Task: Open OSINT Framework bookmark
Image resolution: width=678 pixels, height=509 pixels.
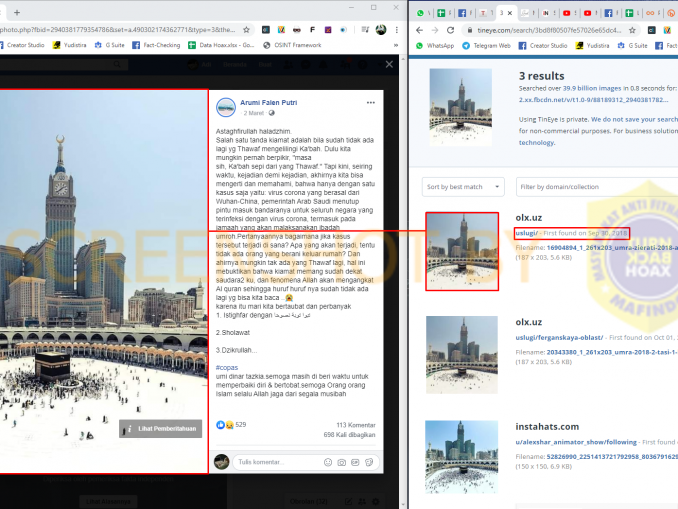Action: [x=292, y=45]
